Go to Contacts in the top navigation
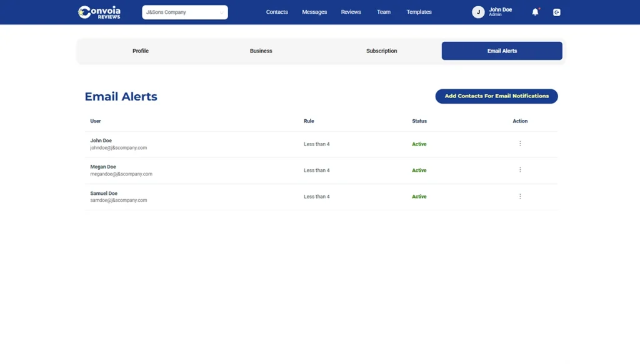 (277, 12)
